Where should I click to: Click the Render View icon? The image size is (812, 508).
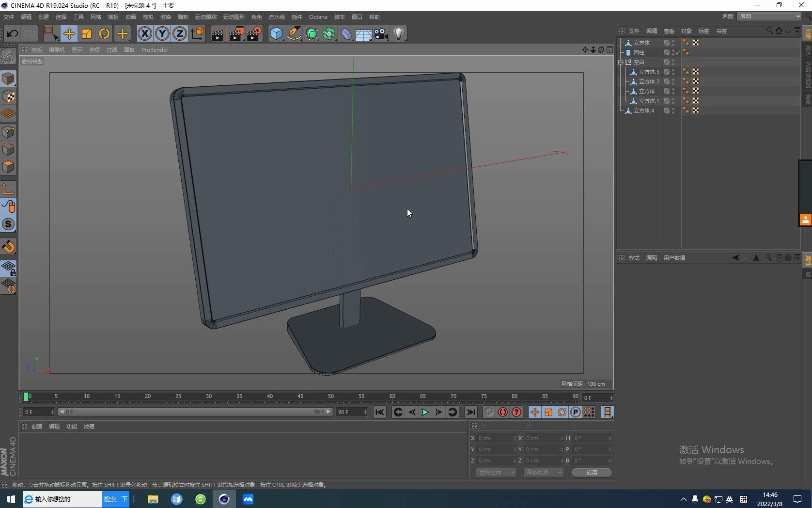(x=218, y=33)
